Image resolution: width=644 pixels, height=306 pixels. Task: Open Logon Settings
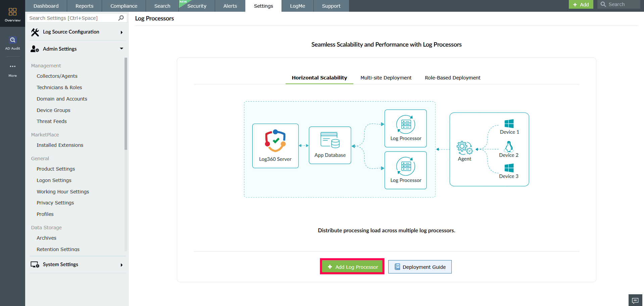coord(54,180)
